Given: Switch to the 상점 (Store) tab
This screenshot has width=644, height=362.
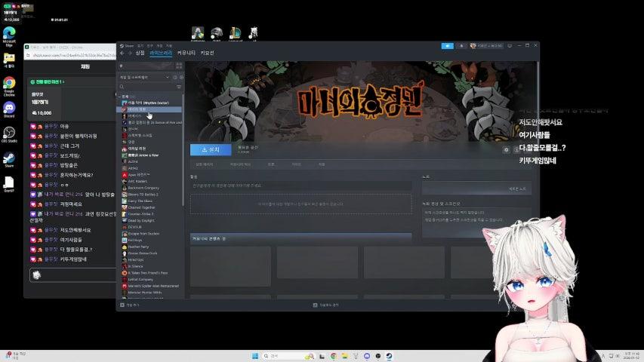Looking at the screenshot, I should click(140, 53).
